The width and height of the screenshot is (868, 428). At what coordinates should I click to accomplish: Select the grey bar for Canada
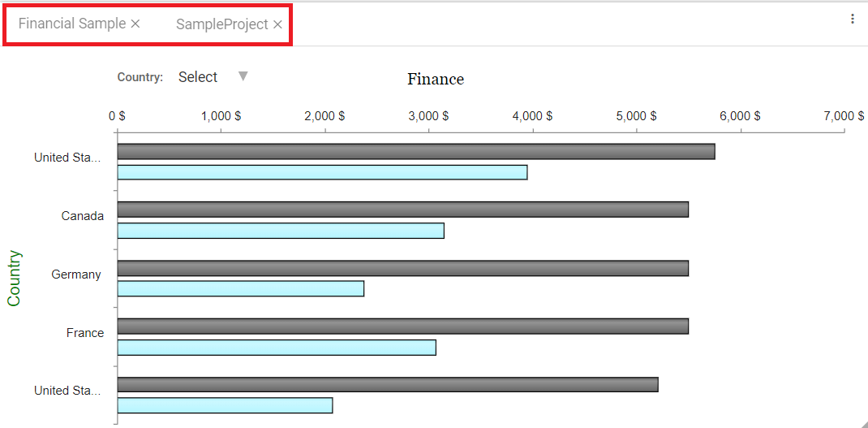coord(402,210)
